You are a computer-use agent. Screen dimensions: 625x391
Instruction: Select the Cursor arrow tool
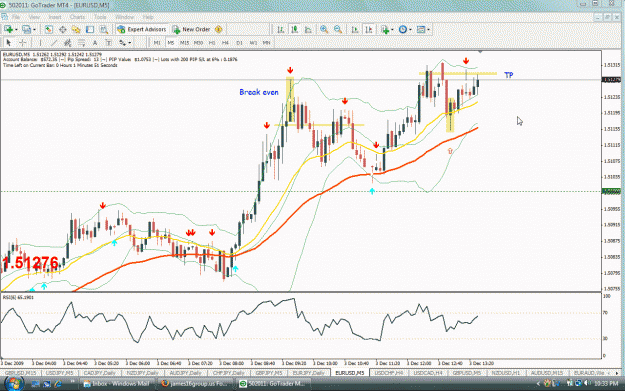pyautogui.click(x=9, y=43)
